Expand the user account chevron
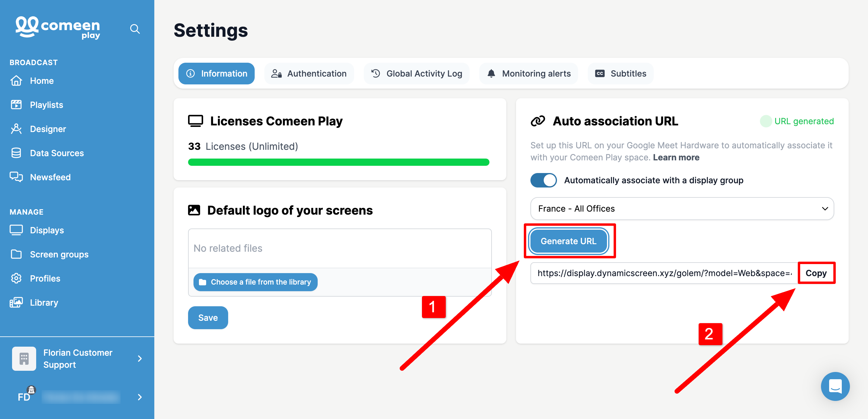Screen dimensions: 868x419 (140, 397)
